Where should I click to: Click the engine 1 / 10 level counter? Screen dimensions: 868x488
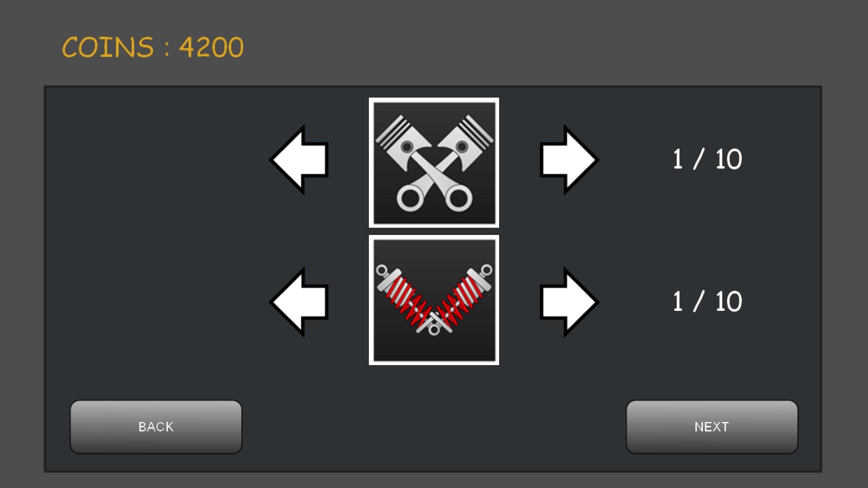[x=708, y=160]
